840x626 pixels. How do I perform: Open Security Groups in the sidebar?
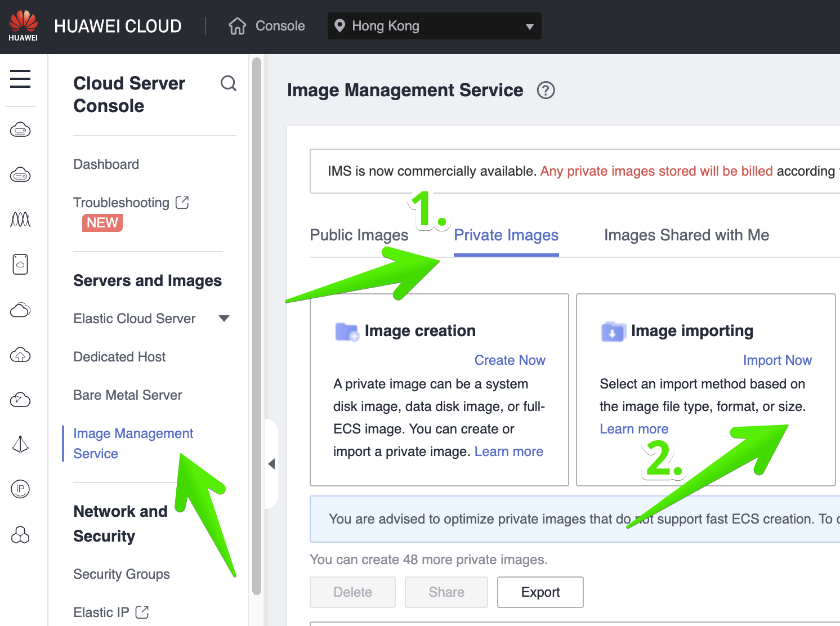click(x=122, y=574)
